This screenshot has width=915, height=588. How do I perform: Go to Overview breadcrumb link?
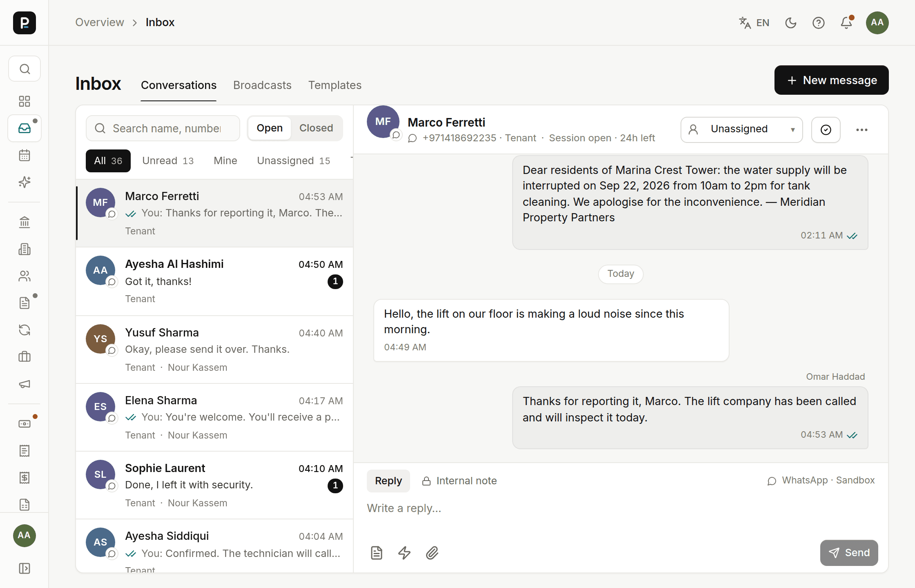[x=100, y=22]
